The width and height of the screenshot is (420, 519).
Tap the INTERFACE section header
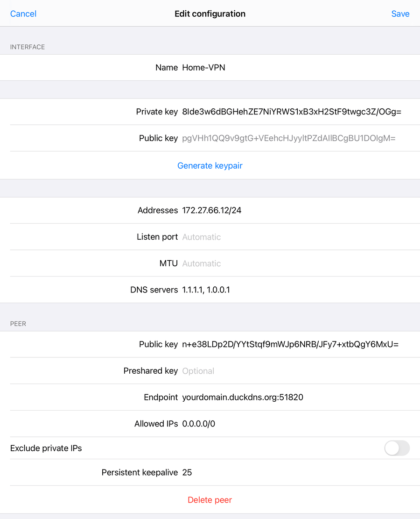[x=27, y=47]
